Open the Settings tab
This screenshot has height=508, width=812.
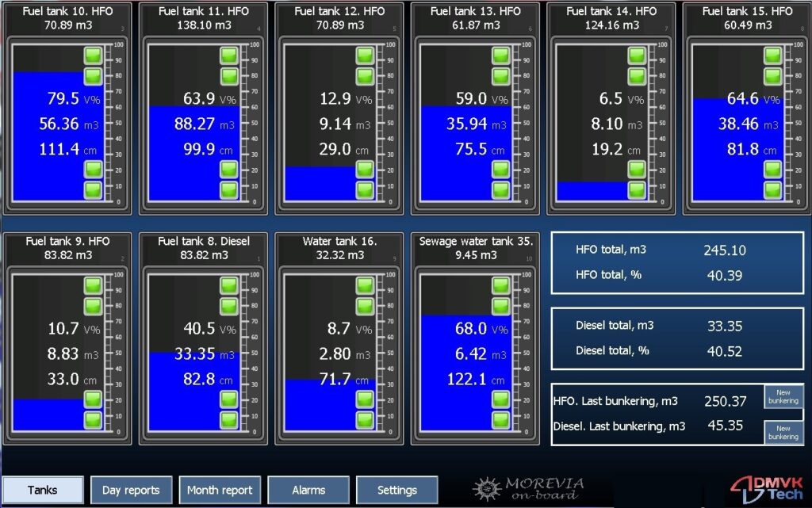[x=396, y=490]
